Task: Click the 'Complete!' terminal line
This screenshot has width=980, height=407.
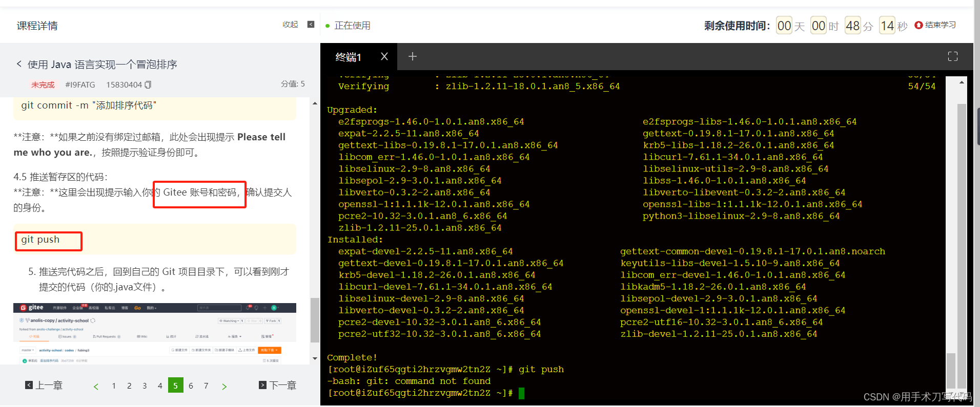Action: click(352, 357)
